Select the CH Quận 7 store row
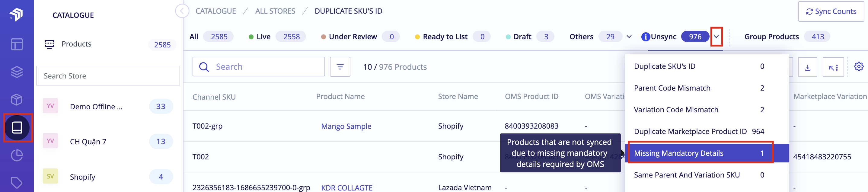This screenshot has width=868, height=192. pyautogui.click(x=108, y=142)
